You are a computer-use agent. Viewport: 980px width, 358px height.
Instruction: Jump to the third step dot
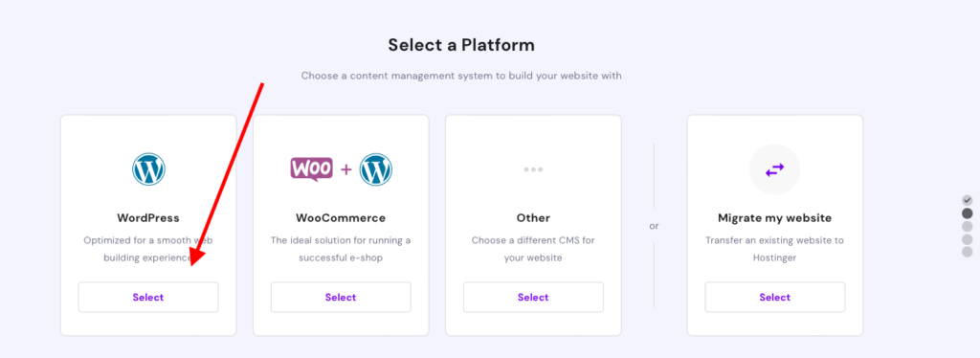coord(967,226)
